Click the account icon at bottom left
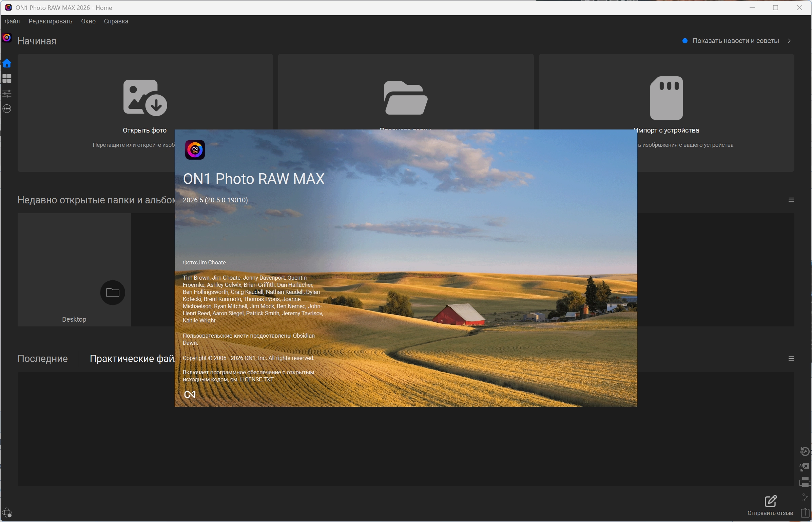This screenshot has height=522, width=812. pos(7,513)
